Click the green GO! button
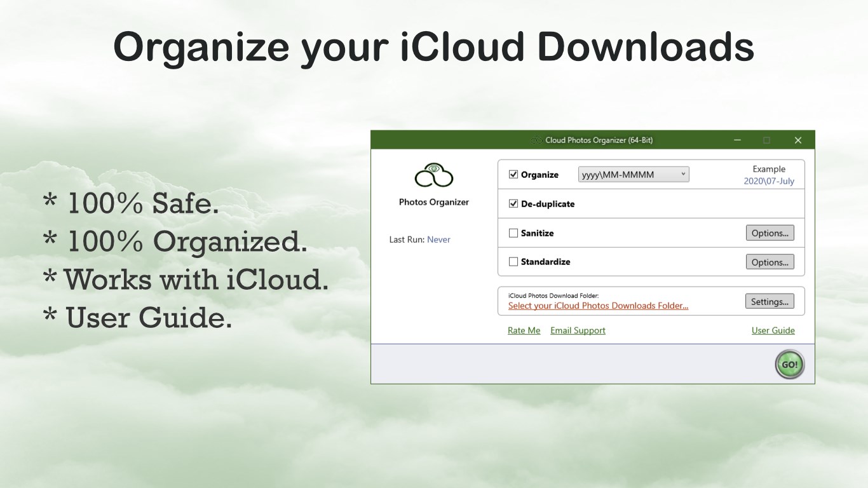 (790, 365)
